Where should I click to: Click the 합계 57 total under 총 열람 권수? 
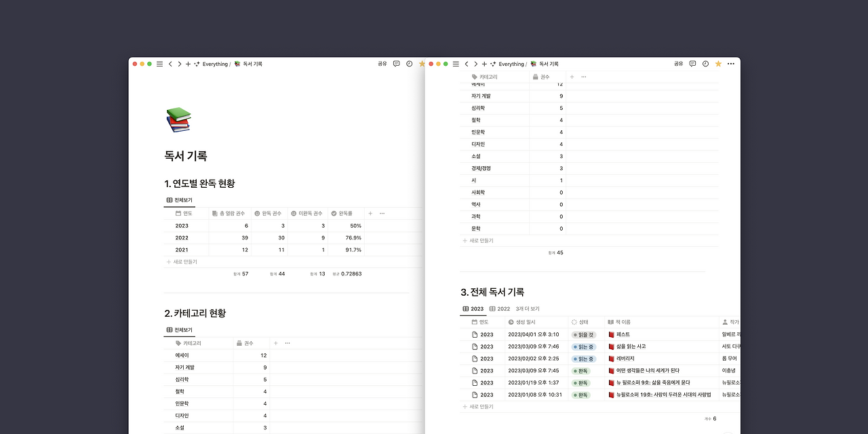[x=240, y=274]
